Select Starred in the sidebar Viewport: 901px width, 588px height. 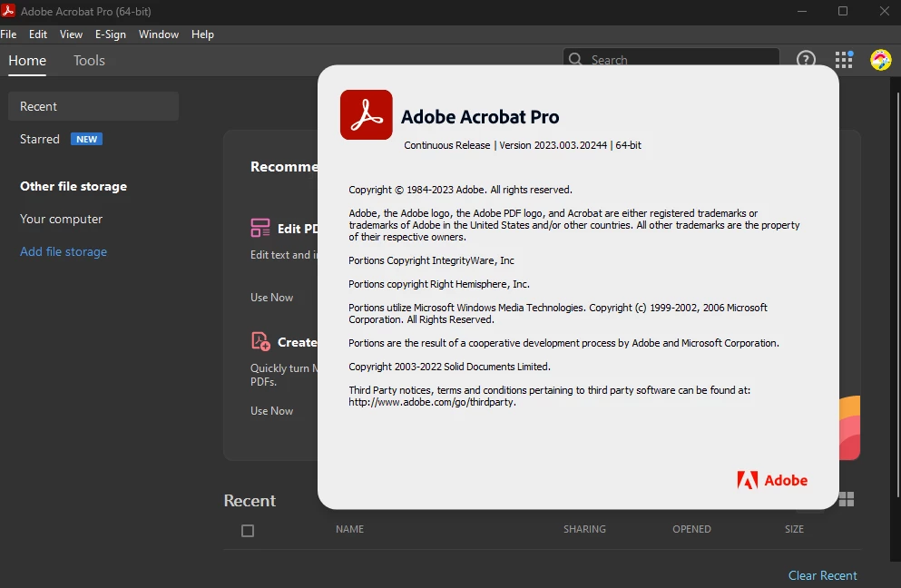point(40,139)
